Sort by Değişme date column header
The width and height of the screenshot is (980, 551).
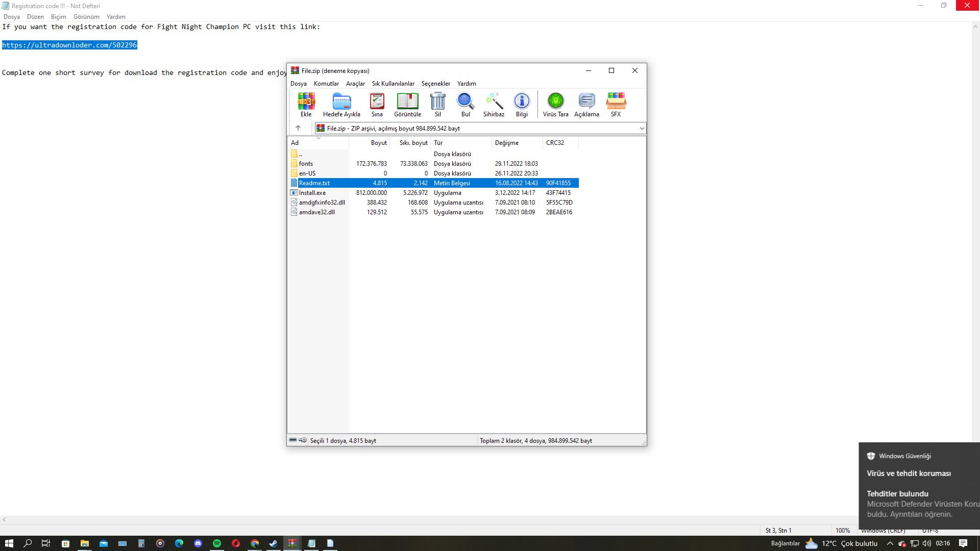[x=506, y=143]
